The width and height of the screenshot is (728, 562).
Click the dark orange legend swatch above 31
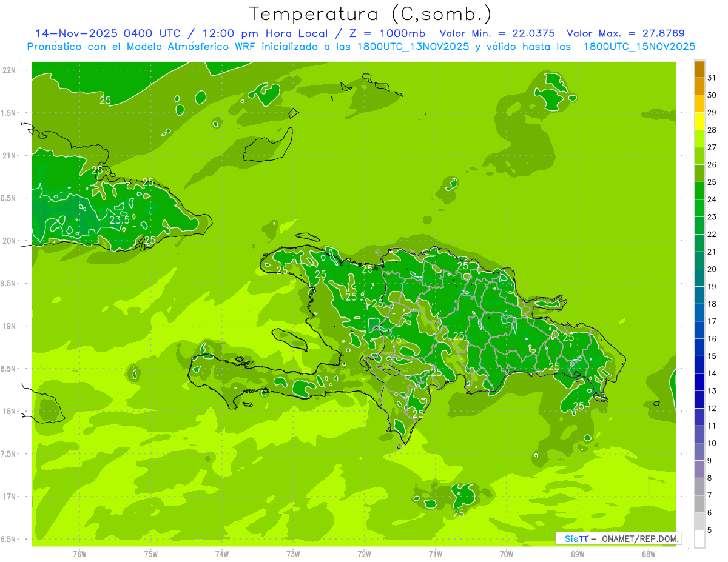(x=699, y=69)
